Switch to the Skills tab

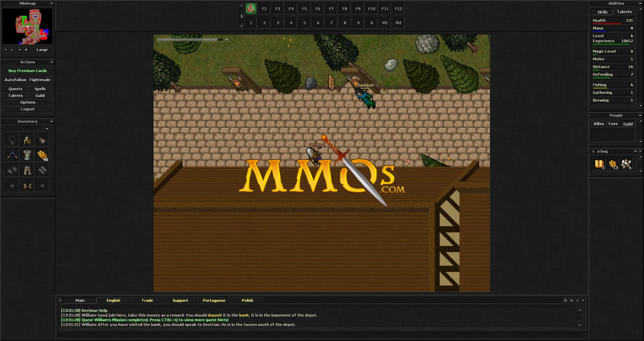(x=602, y=12)
